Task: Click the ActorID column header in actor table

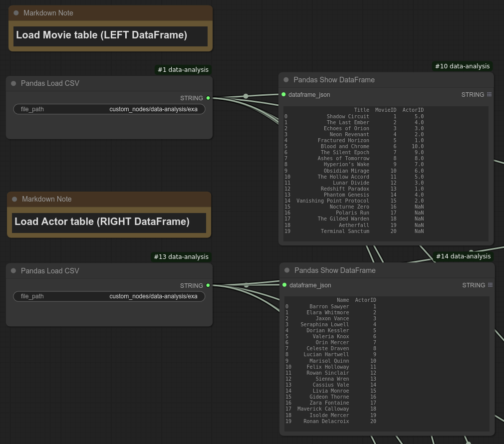Action: [365, 300]
